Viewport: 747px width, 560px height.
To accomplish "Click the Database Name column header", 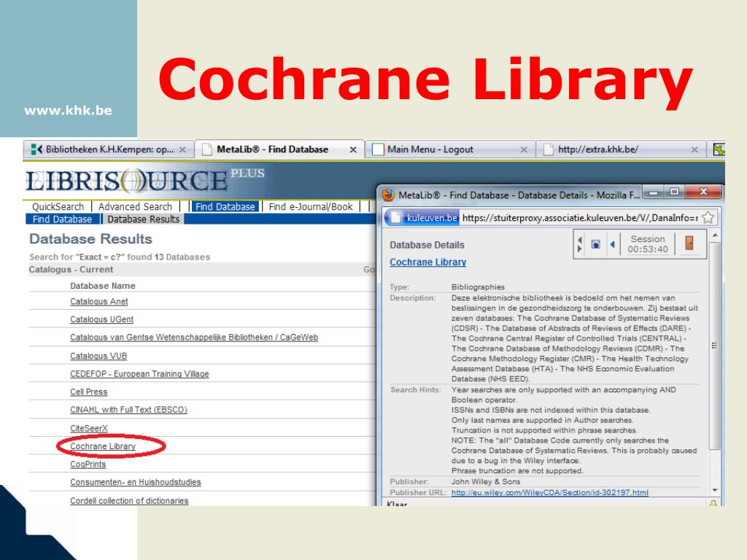I will (x=103, y=286).
